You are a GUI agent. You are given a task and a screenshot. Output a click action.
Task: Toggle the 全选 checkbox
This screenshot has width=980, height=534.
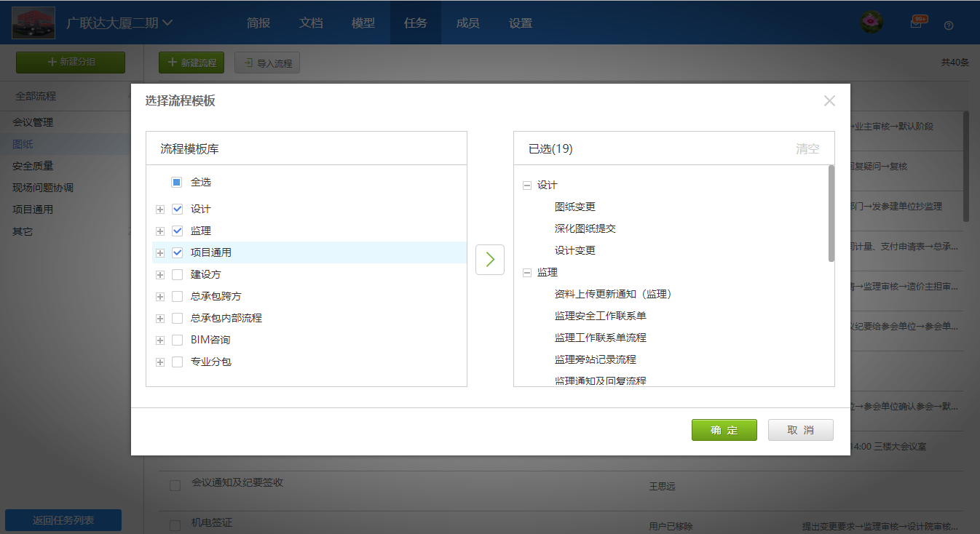coord(176,183)
